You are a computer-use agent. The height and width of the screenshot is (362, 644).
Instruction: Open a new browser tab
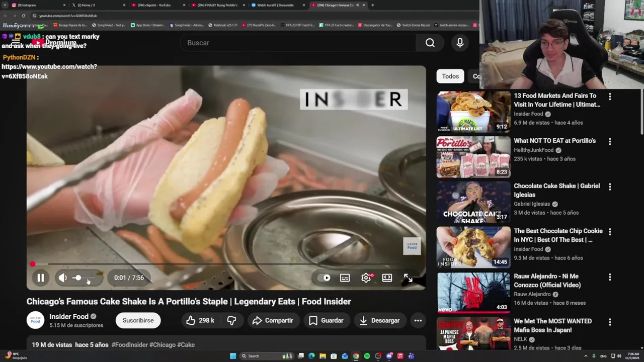point(372,5)
